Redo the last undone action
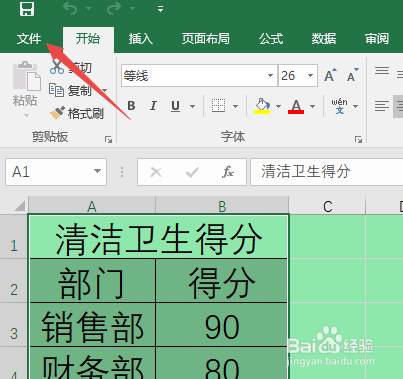 [x=114, y=9]
